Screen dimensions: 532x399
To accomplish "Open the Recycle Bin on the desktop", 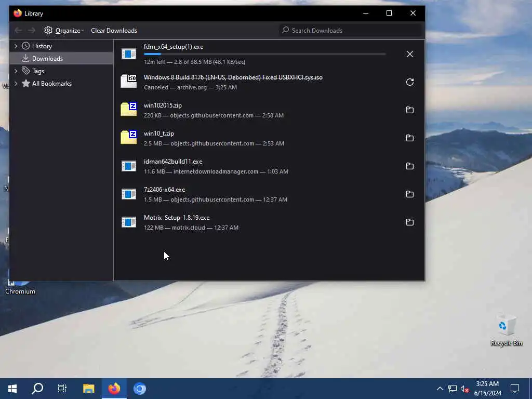I will (506, 330).
